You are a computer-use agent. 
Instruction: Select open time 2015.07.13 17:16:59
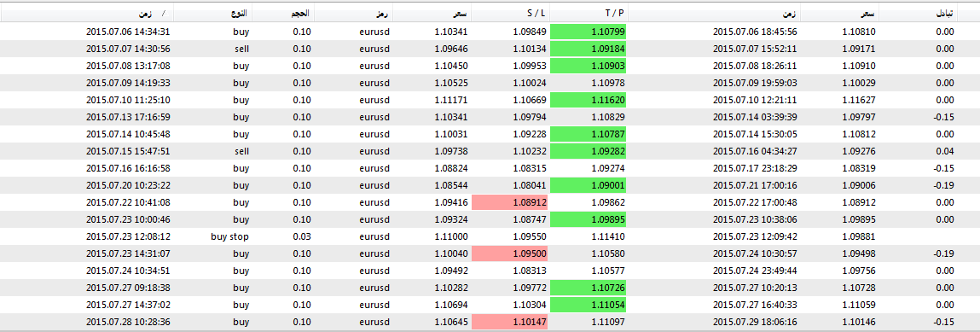128,117
